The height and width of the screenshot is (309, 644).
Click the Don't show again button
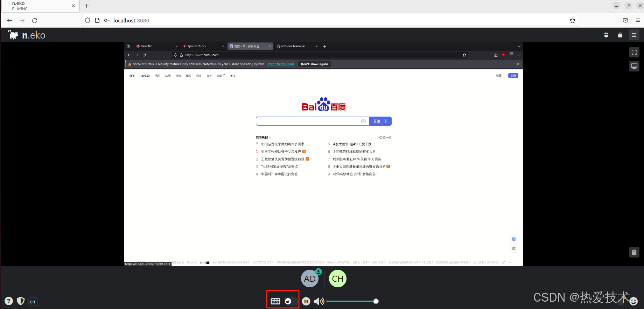click(x=314, y=64)
